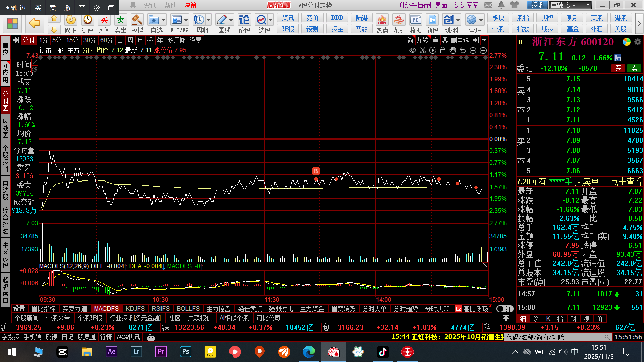Viewport: 644px width, 362px height.
Task: Click the B marker on the price line
Action: click(316, 171)
